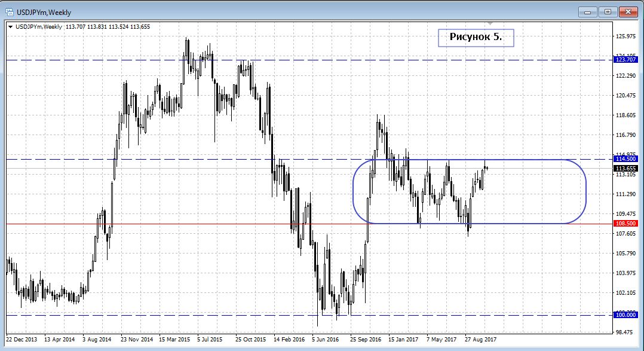
Task: Select the blue rounded rectangle's right edge
Action: coord(586,191)
